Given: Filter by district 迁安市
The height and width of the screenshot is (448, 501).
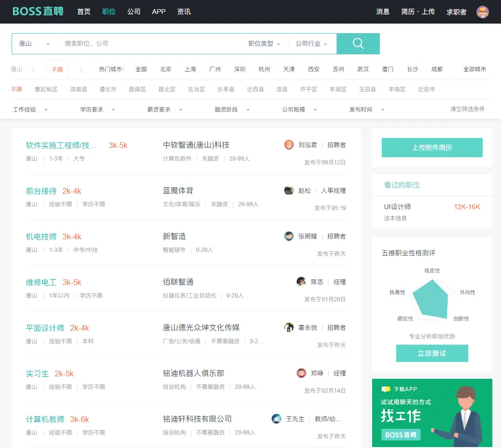Looking at the screenshot, I should click(426, 89).
